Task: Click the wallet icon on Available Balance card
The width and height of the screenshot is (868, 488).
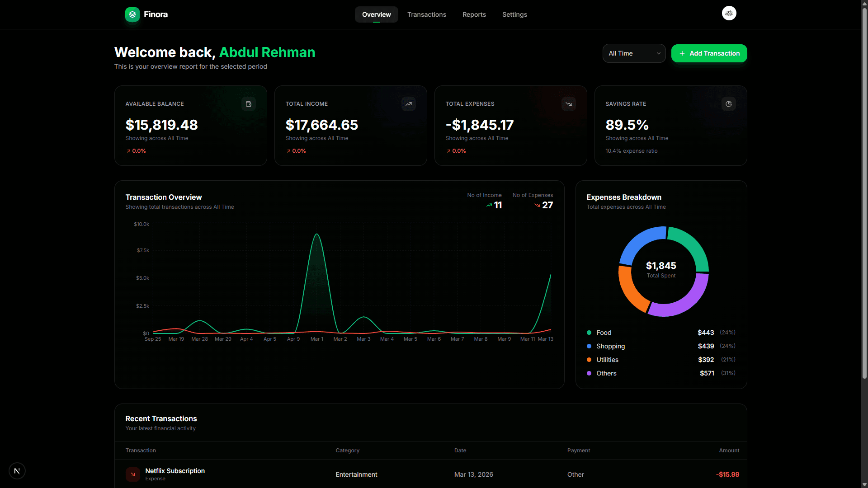Action: tap(248, 104)
